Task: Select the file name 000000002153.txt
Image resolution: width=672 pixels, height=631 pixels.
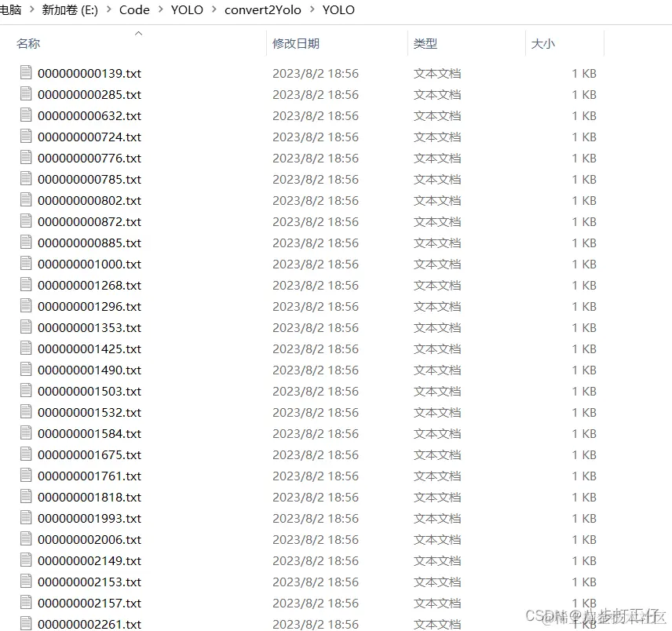Action: point(89,582)
